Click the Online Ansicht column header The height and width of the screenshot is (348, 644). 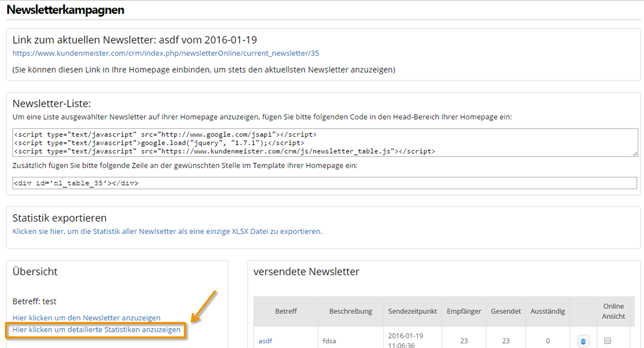pos(613,311)
